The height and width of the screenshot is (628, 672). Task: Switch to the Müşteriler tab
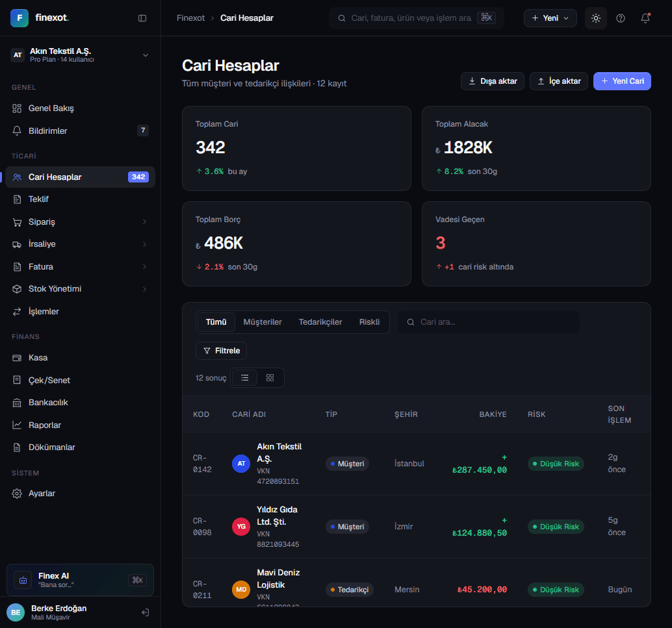[x=263, y=322]
